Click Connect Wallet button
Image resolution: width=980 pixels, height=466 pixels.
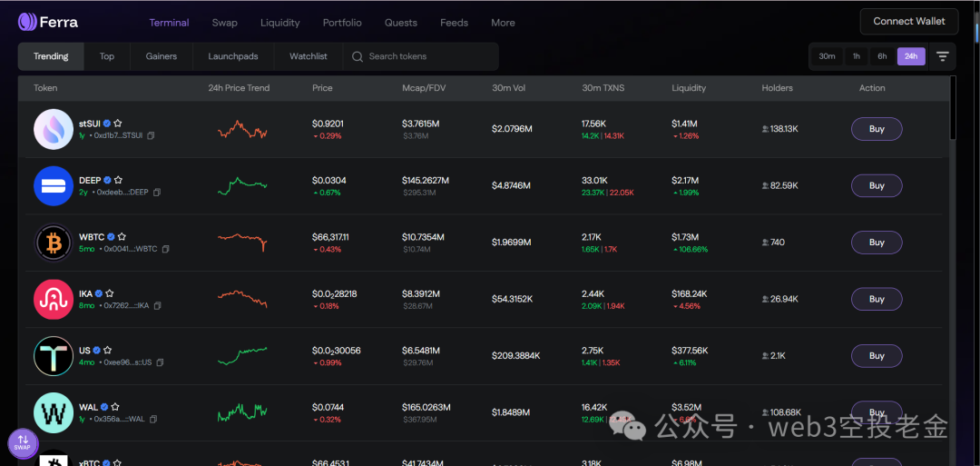click(908, 21)
